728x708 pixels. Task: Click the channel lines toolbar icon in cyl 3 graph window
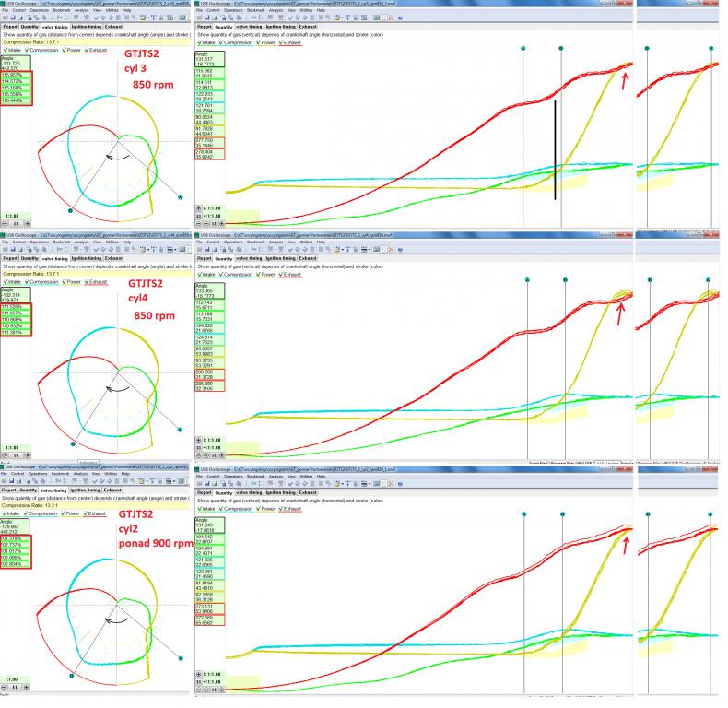pos(365,18)
